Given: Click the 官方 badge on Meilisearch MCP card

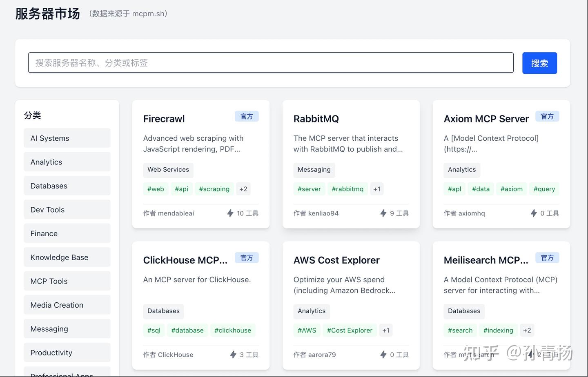Looking at the screenshot, I should (x=547, y=258).
